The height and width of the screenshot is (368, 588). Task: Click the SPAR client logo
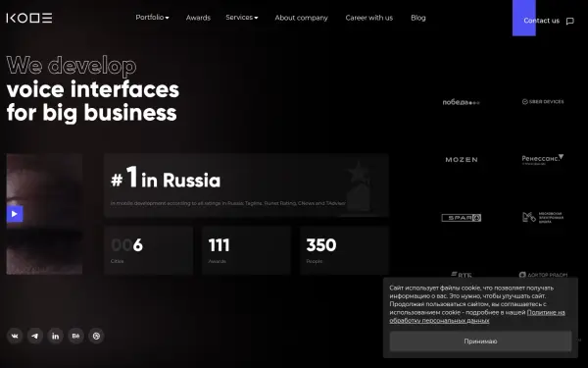[462, 218]
